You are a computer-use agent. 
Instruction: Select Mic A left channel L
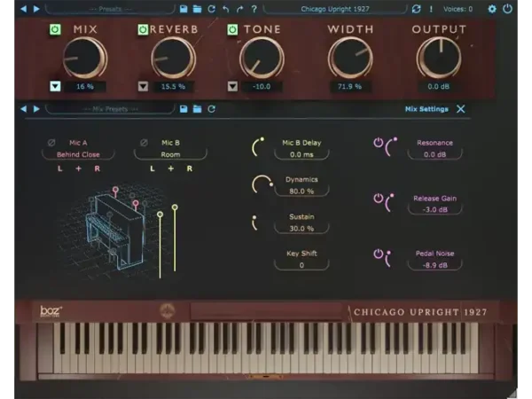click(60, 168)
